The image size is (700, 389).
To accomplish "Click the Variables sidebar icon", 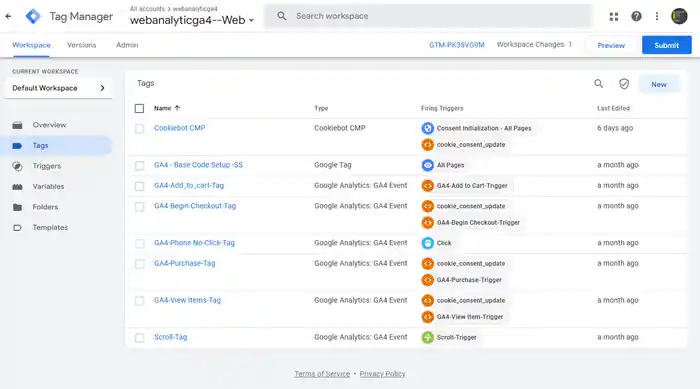I will click(x=17, y=187).
